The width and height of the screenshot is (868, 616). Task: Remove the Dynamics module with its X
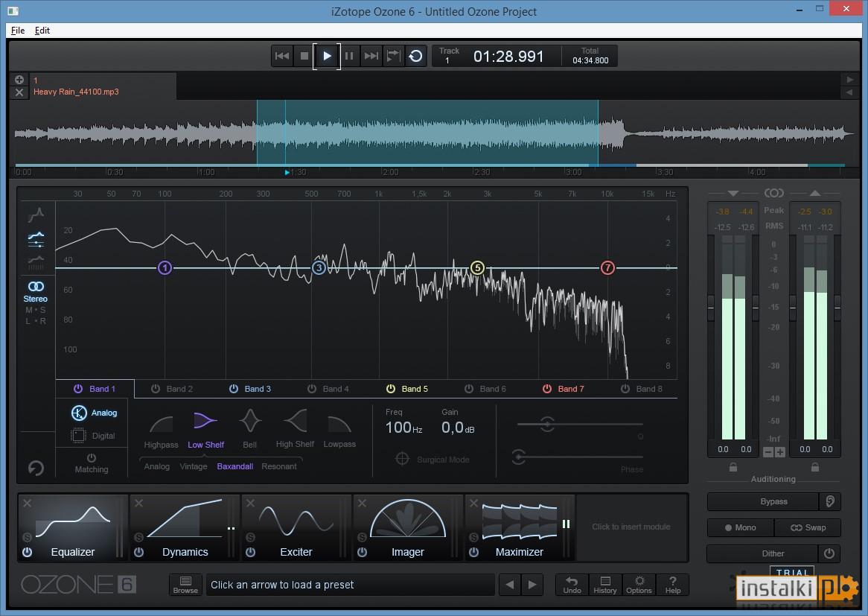(139, 503)
